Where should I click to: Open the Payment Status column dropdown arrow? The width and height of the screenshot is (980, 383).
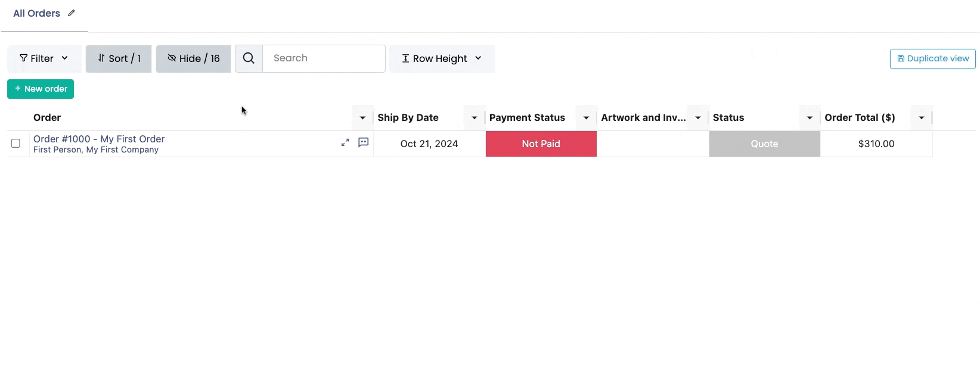586,118
